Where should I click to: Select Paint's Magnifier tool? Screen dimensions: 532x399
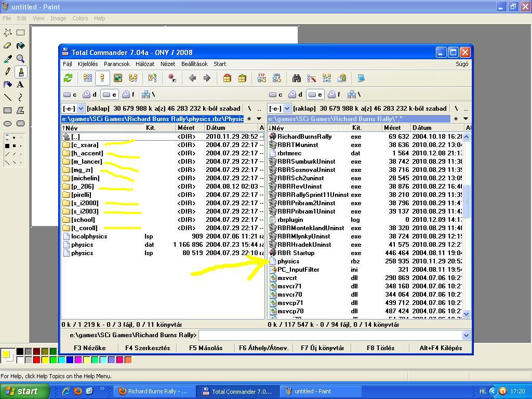point(21,59)
